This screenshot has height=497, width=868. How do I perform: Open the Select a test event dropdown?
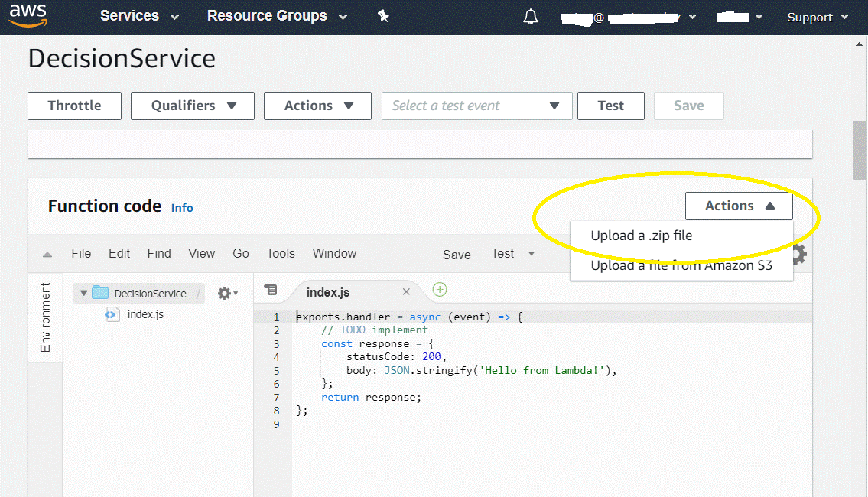pyautogui.click(x=476, y=106)
